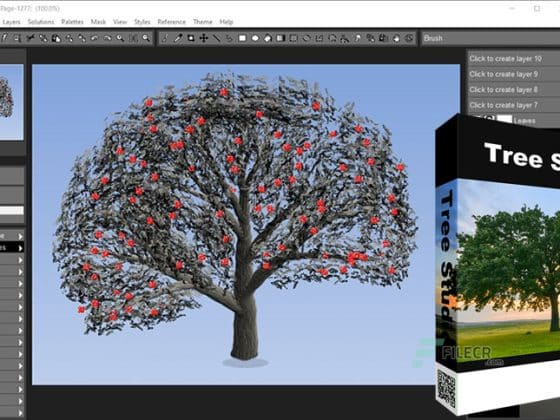Select the magic wand tool

(x=357, y=38)
